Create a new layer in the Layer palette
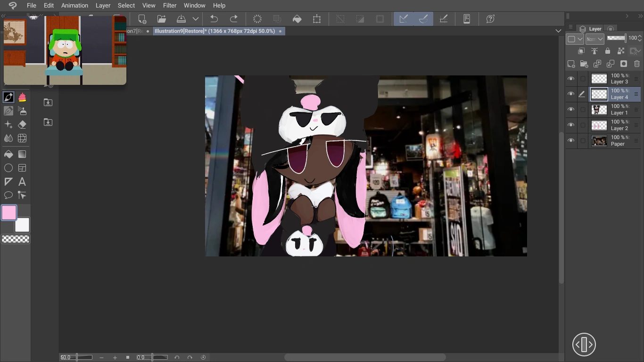Screen dimensions: 644x362 click(571, 64)
